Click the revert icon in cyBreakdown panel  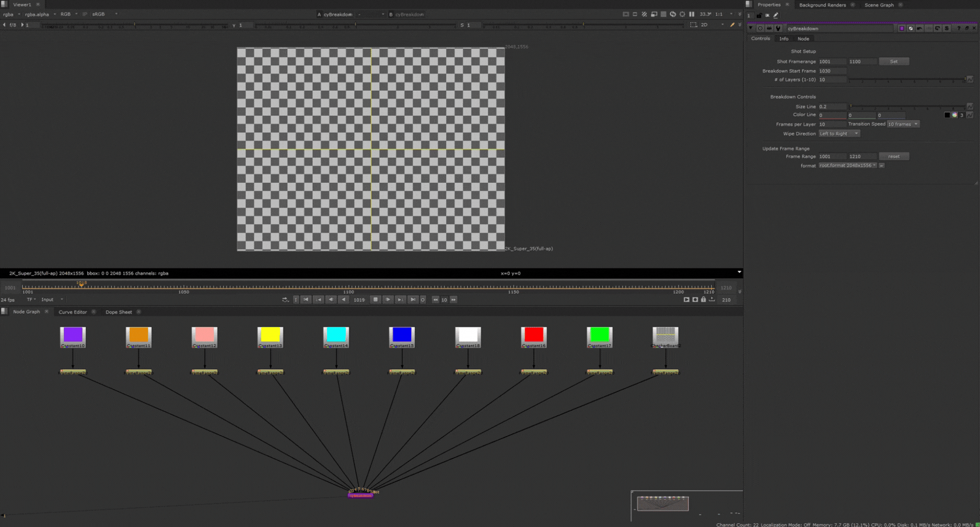tap(937, 28)
